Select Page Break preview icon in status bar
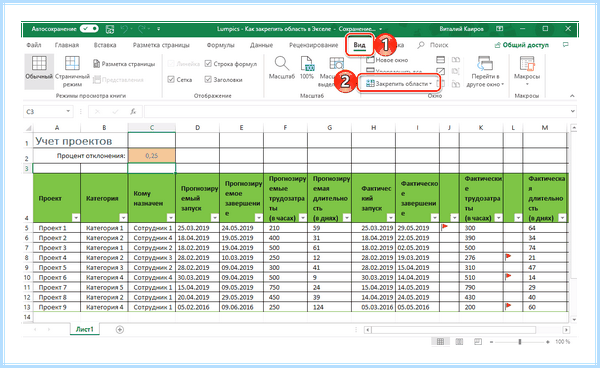600x368 pixels. (x=478, y=342)
